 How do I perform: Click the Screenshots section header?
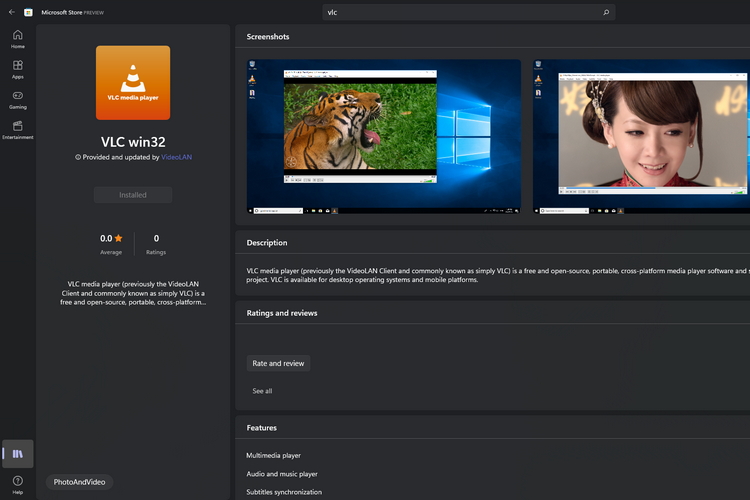point(268,37)
